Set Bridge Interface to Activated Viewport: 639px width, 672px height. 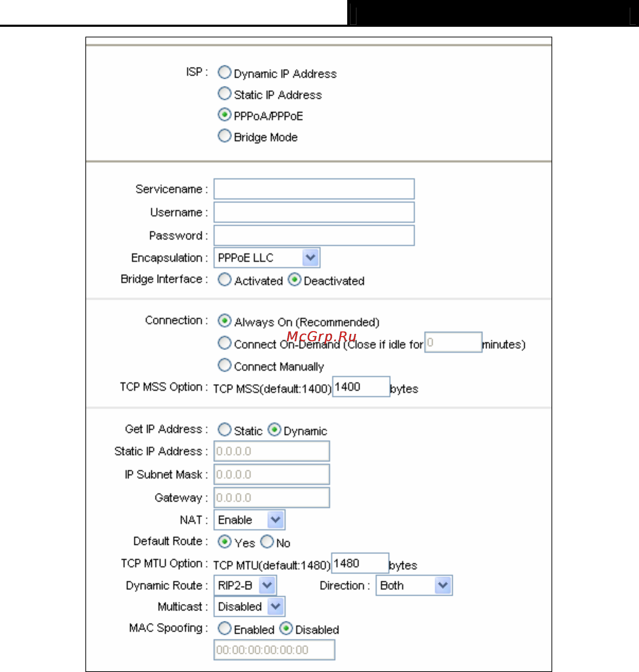pos(224,280)
